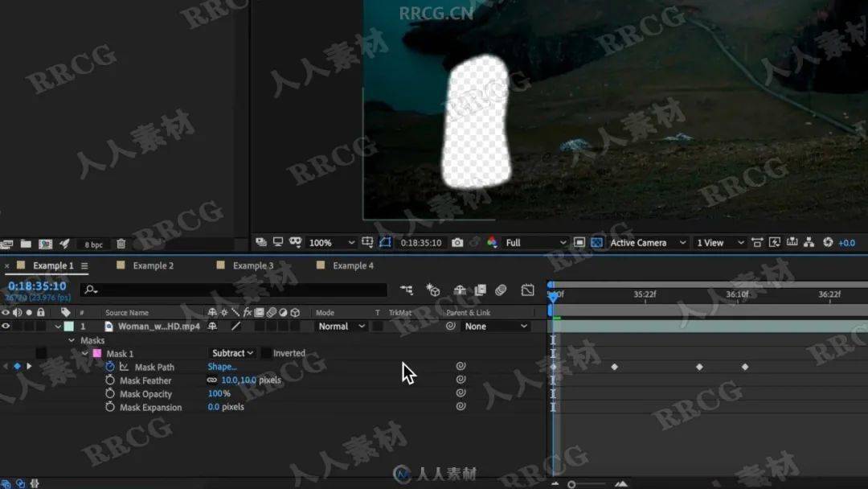
Task: Click the Shape... link for Mask Path
Action: click(x=222, y=367)
